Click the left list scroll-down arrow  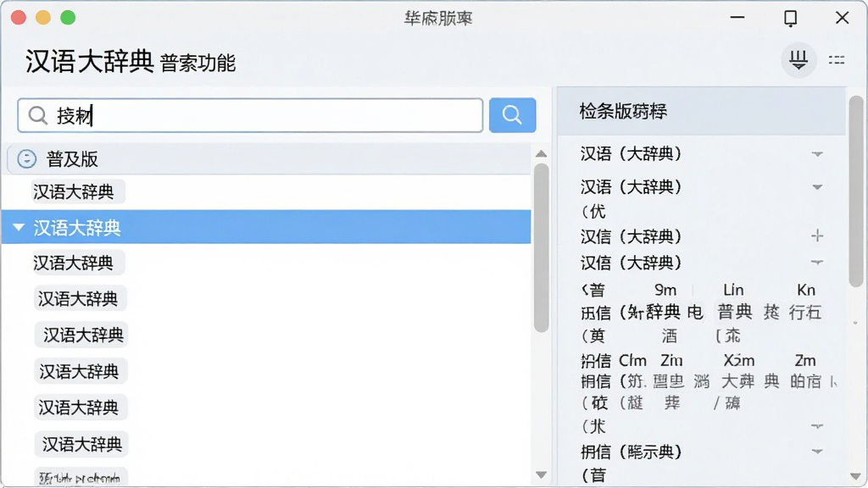542,474
